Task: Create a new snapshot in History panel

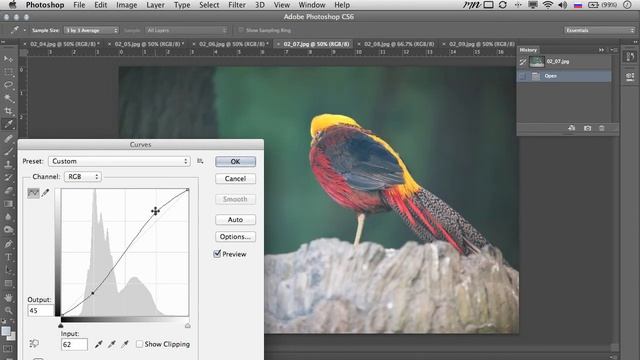Action: (587, 128)
